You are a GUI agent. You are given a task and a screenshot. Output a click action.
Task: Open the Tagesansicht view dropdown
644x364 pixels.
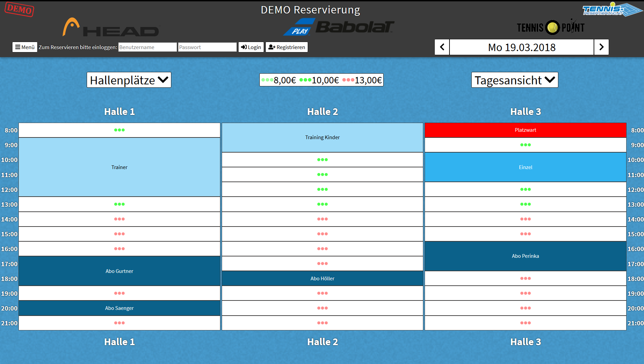tap(514, 80)
